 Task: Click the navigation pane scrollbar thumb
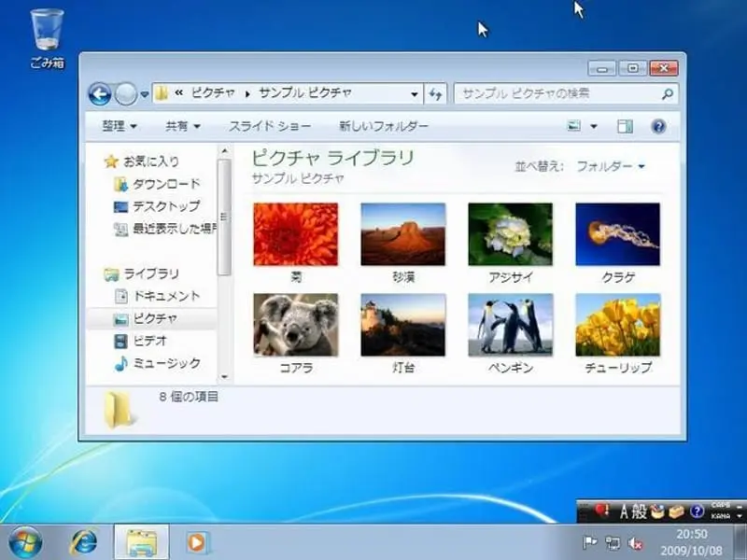(x=224, y=217)
